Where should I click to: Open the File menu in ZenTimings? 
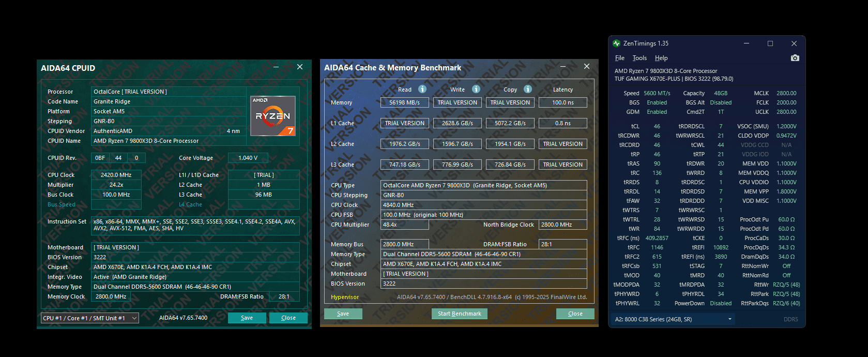coord(620,58)
